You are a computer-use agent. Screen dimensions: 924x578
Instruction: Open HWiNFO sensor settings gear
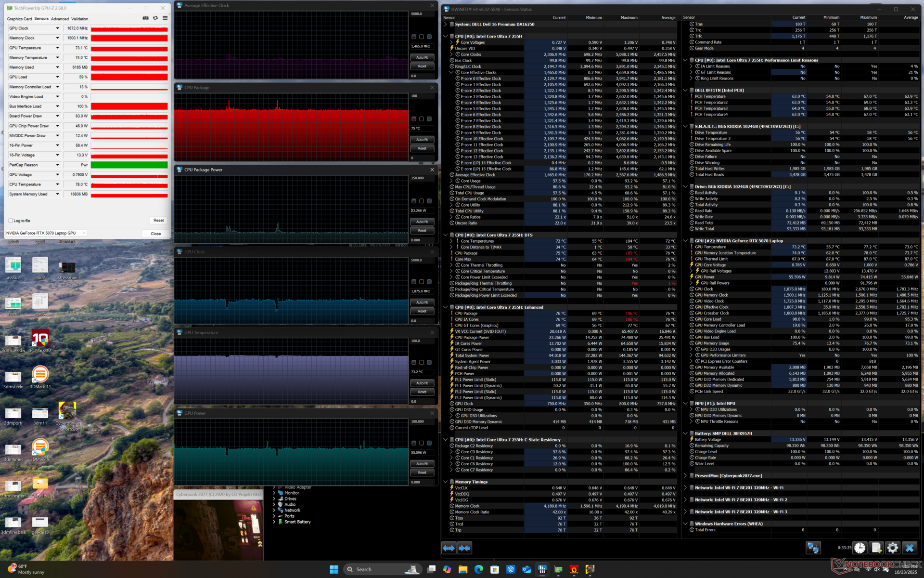[x=893, y=548]
